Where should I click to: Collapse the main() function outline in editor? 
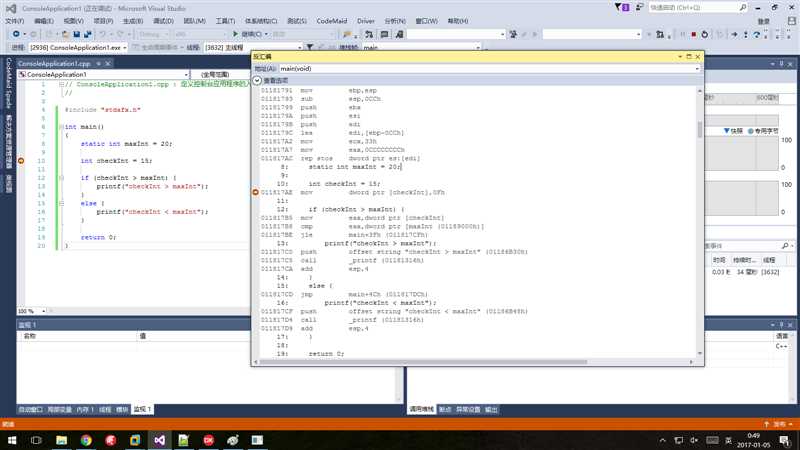pos(61,127)
